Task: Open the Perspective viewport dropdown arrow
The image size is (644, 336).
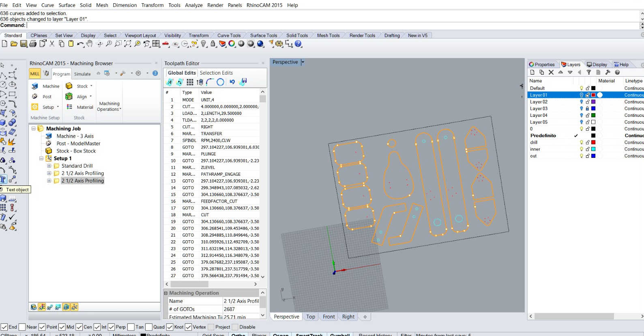Action: click(303, 62)
